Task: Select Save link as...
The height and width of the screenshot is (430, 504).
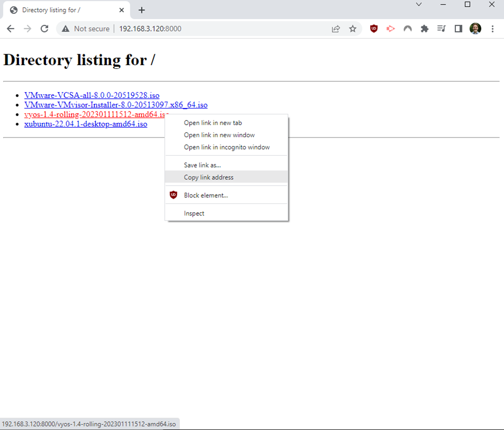Action: [x=226, y=165]
